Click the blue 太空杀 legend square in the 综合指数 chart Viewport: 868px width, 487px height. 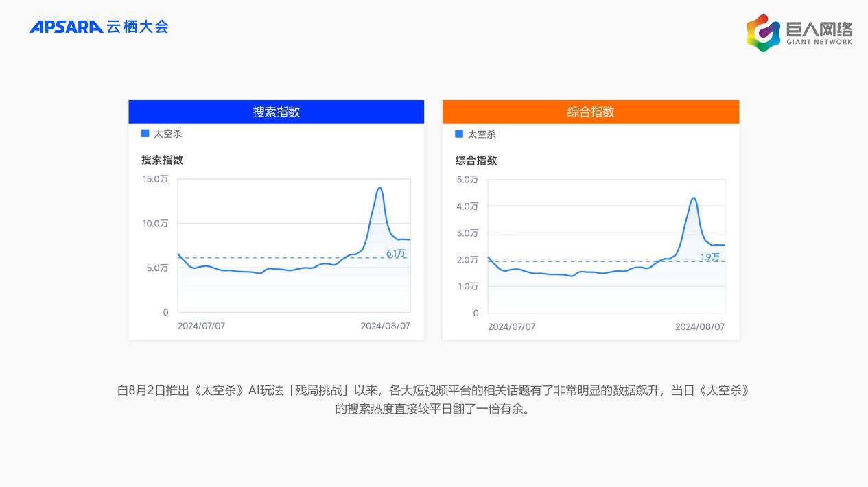(459, 134)
